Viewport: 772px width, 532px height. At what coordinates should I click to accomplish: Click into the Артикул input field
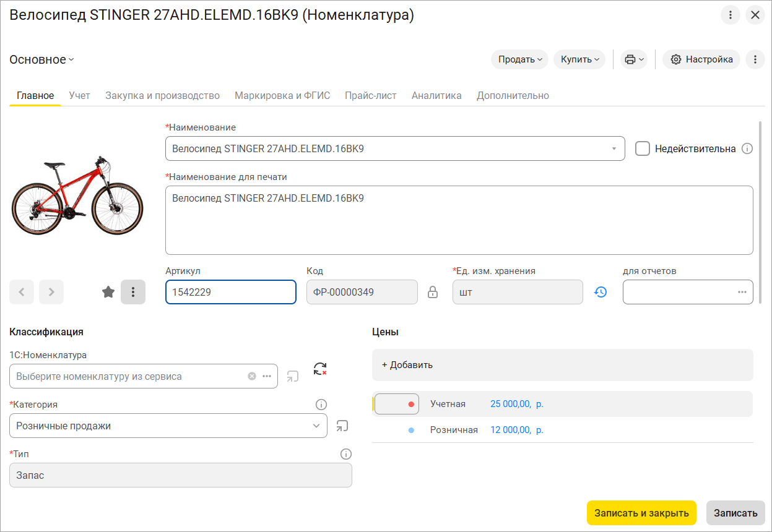coord(230,292)
